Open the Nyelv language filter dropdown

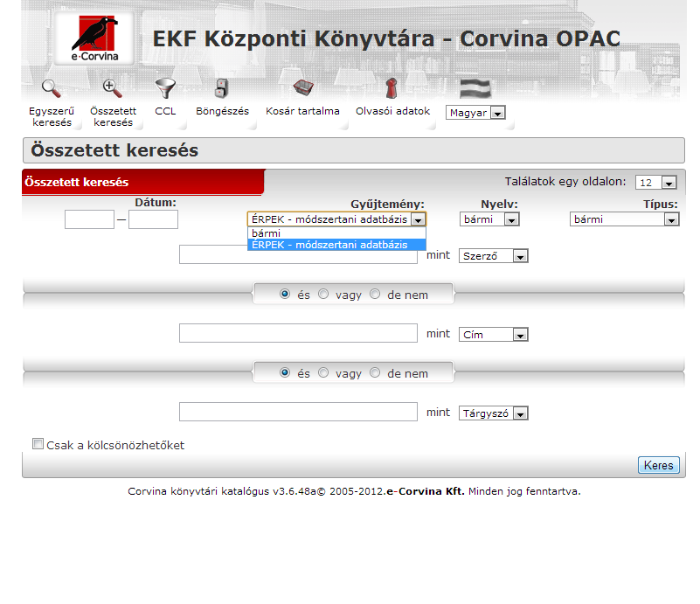[x=489, y=219]
